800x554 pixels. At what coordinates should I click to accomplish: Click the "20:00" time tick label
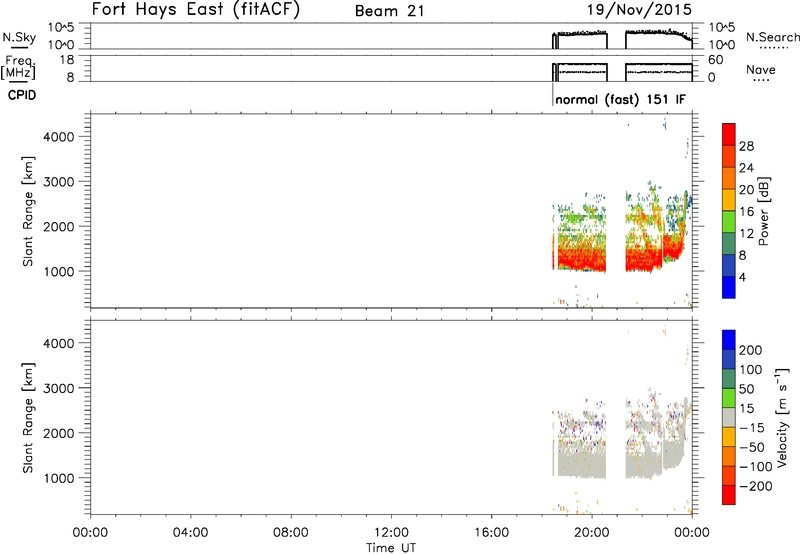pos(591,533)
